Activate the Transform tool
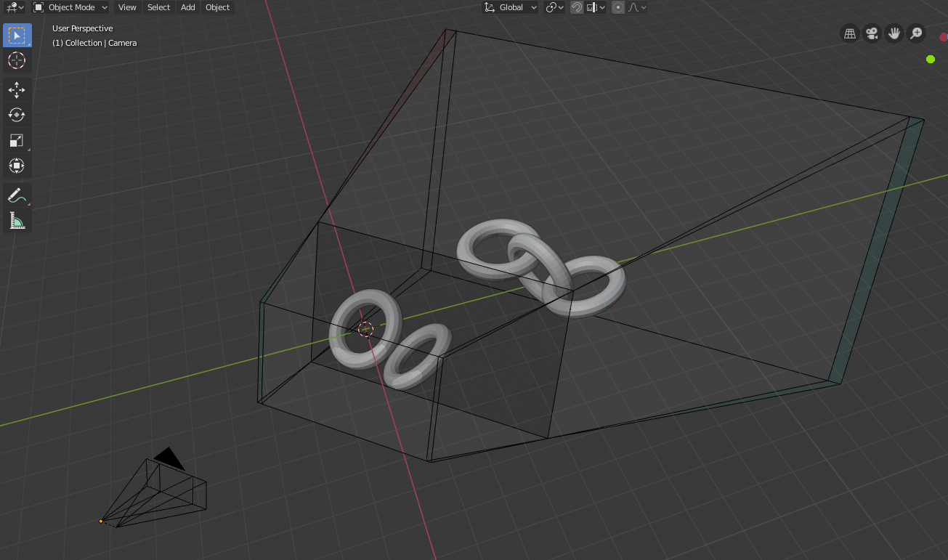 17,166
